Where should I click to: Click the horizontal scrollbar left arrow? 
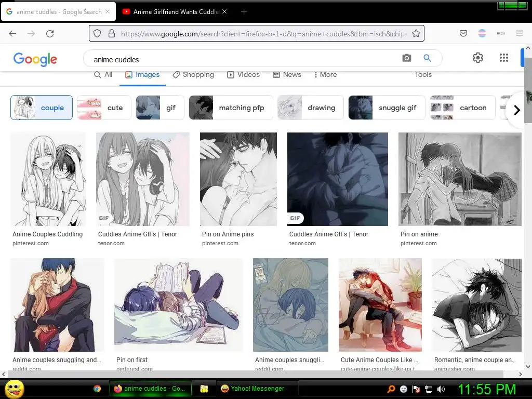tap(4, 374)
